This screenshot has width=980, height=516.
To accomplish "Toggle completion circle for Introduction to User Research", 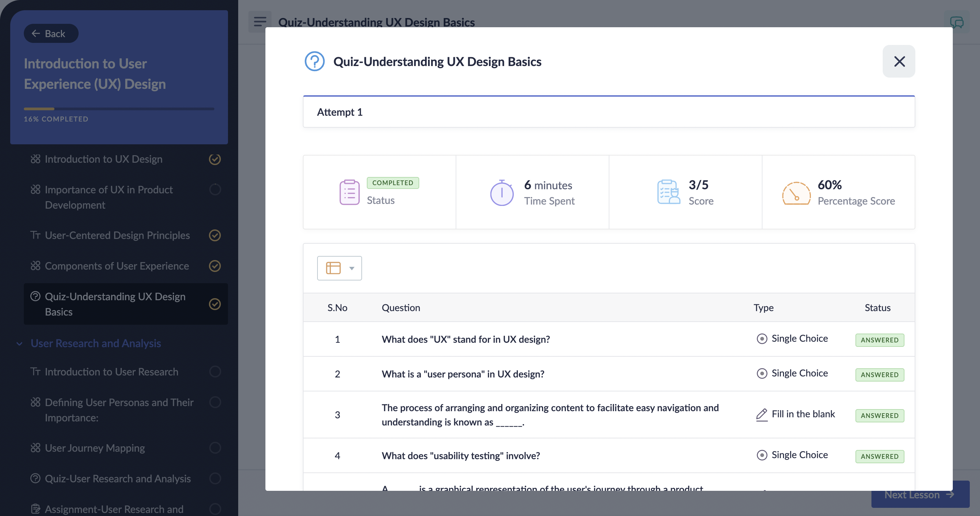I will point(215,371).
